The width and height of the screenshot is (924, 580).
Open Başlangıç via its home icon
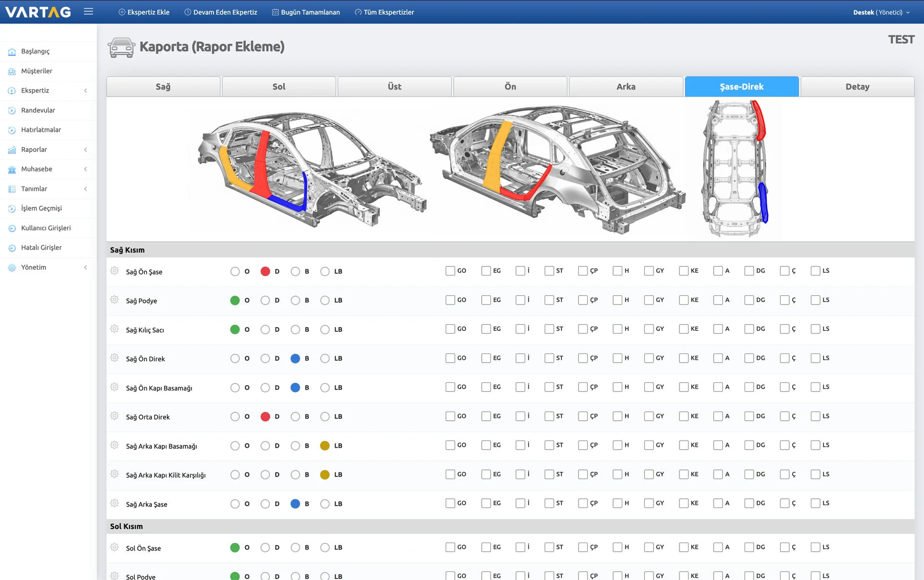12,51
